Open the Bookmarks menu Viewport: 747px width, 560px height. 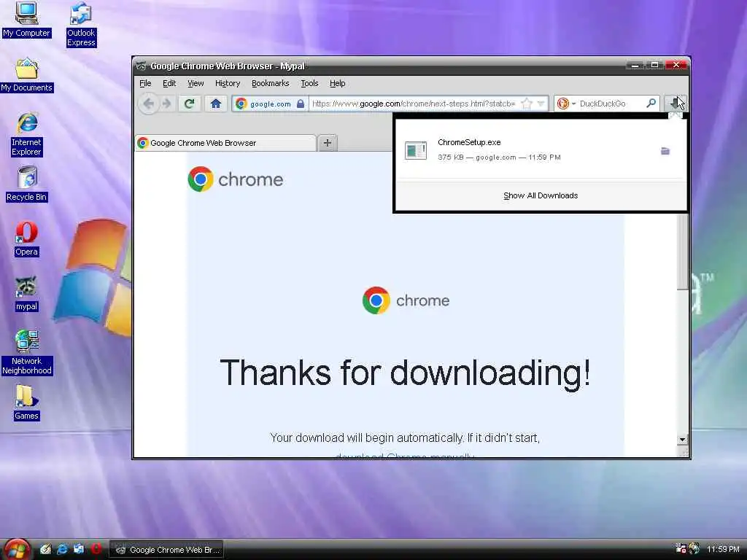270,83
